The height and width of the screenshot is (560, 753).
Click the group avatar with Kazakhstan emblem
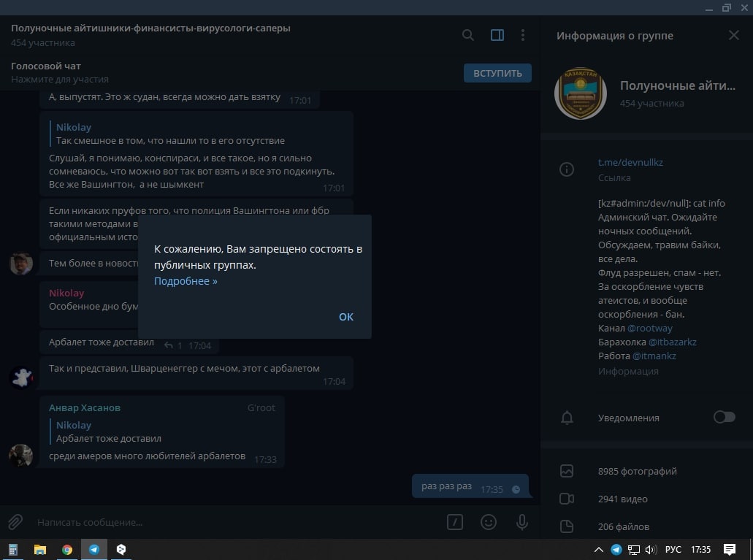click(x=581, y=93)
